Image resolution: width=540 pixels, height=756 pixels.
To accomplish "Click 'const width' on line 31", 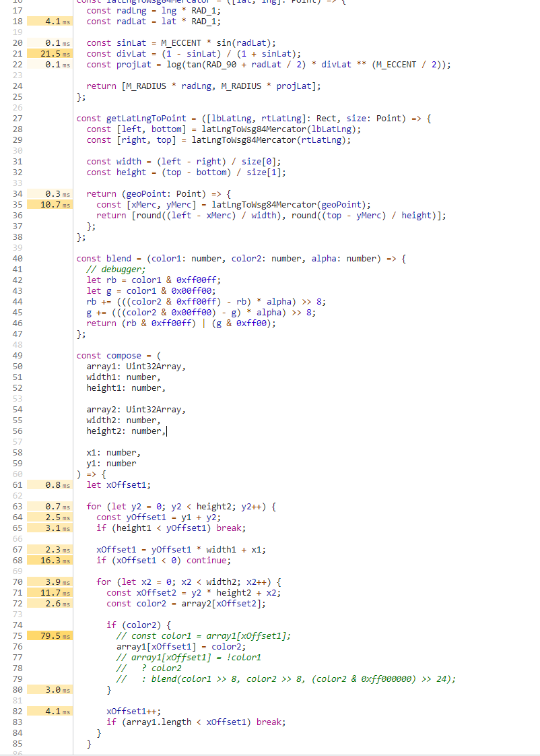I will coord(114,162).
